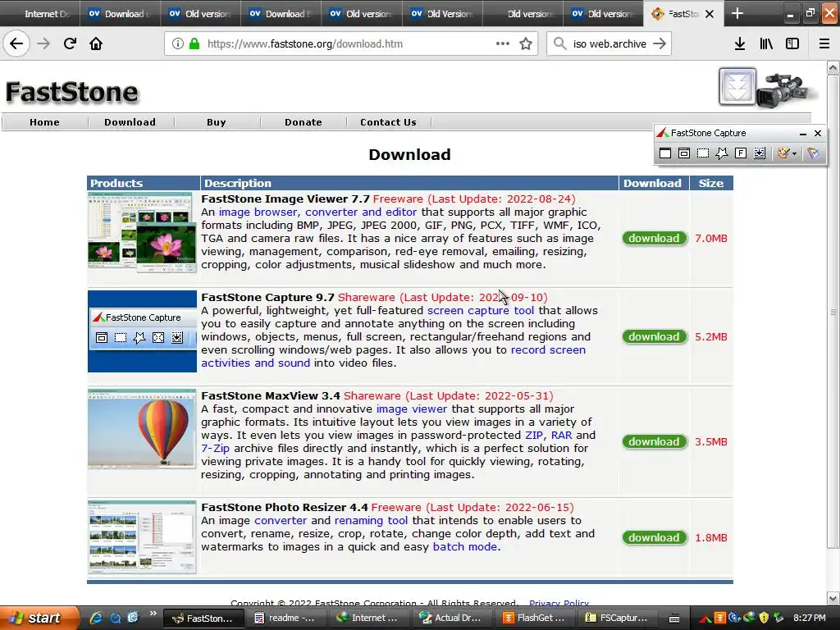Follow the 'screen capture tool' link

tap(481, 311)
